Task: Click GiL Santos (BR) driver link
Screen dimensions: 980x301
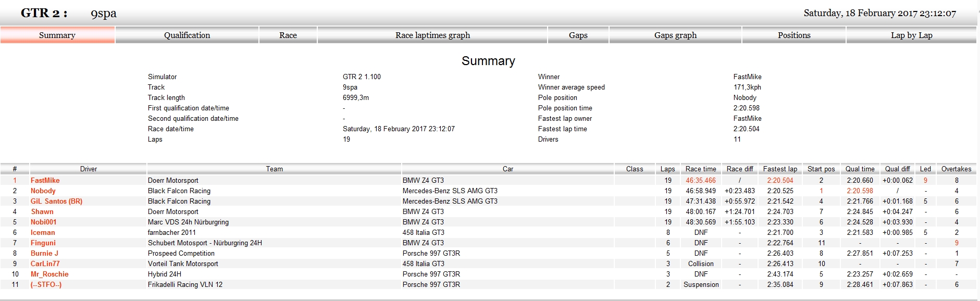Action: [56, 202]
